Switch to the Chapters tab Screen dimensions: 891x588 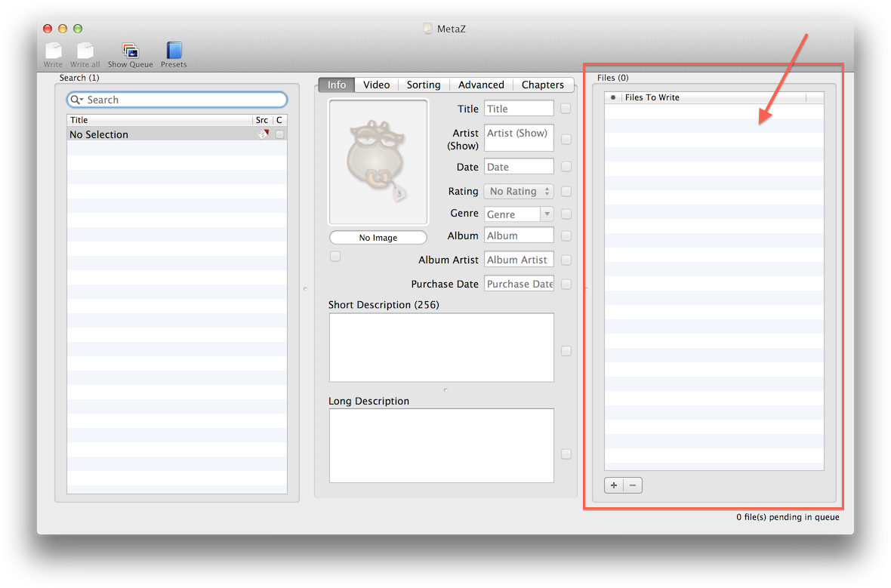click(542, 85)
